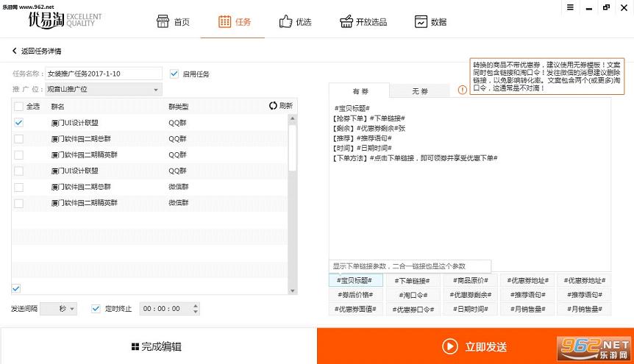
Task: Decrease the 定时终止 time with down arrow
Action: point(196,312)
